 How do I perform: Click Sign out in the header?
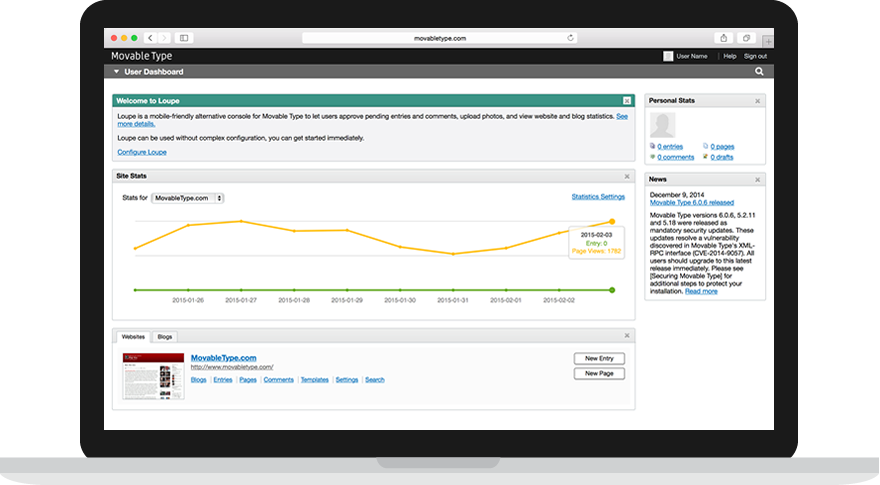[x=755, y=56]
